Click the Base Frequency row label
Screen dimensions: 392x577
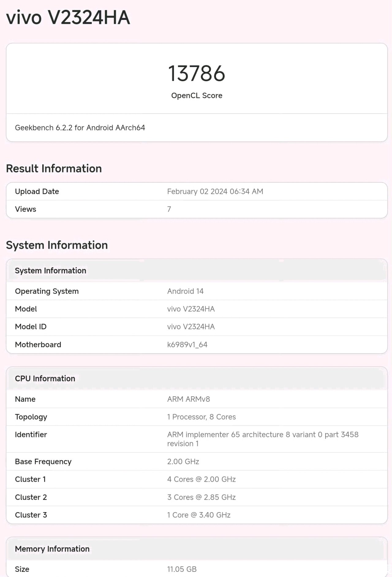tap(43, 462)
